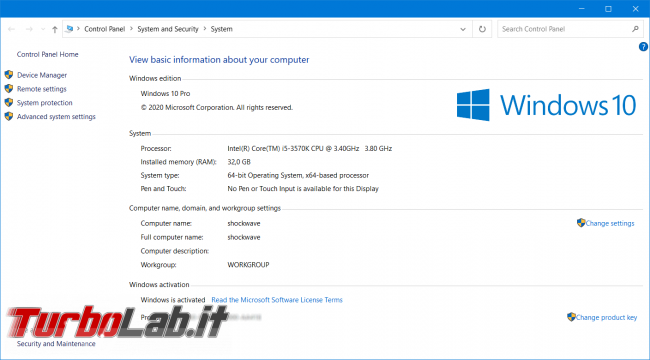Image resolution: width=650 pixels, height=360 pixels.
Task: Select the Computer name value 'shockwave'
Action: [x=244, y=223]
